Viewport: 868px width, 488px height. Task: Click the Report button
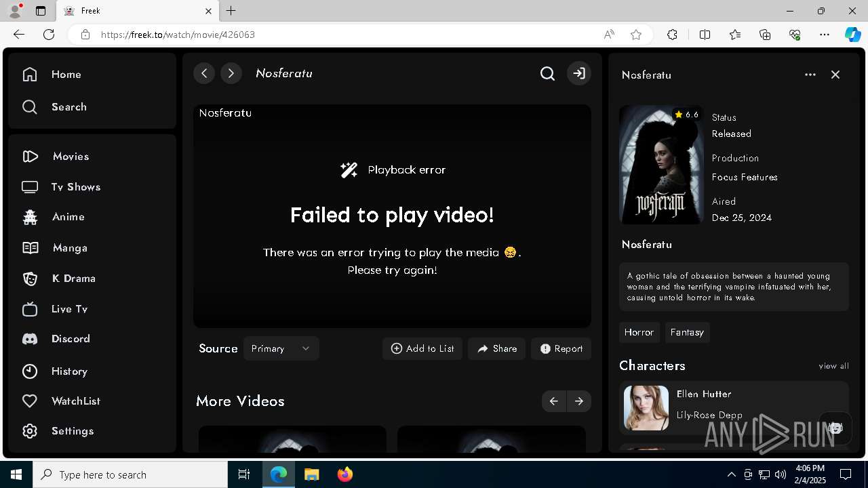click(x=561, y=348)
